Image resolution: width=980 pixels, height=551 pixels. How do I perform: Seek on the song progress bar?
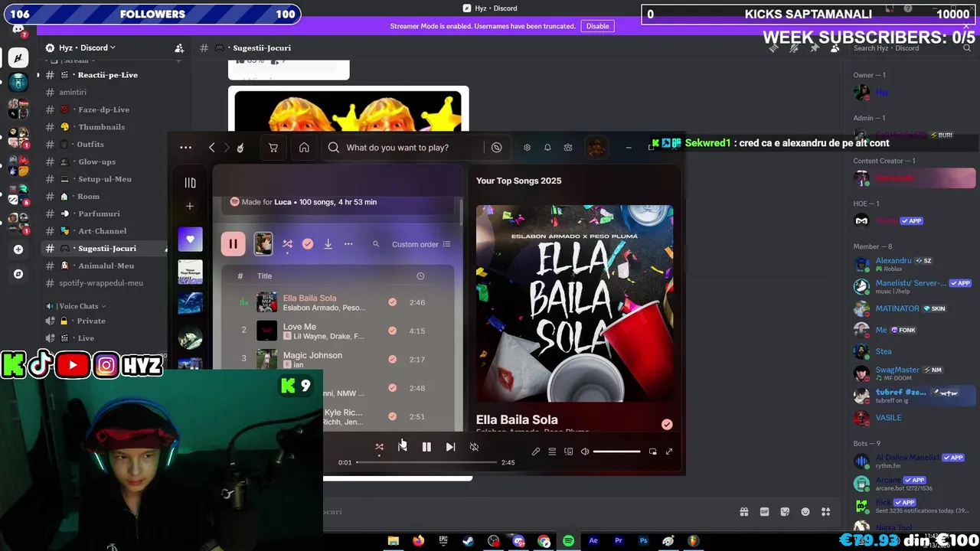click(427, 462)
